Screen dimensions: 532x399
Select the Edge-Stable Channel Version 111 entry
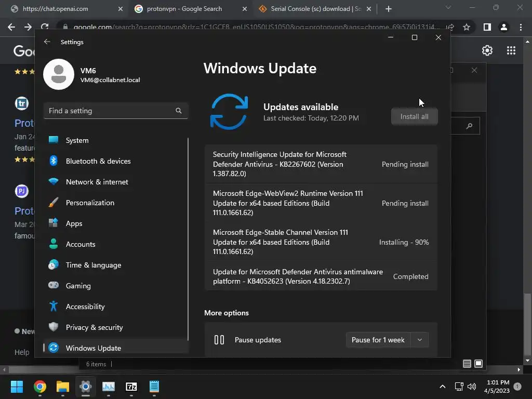[x=321, y=242]
